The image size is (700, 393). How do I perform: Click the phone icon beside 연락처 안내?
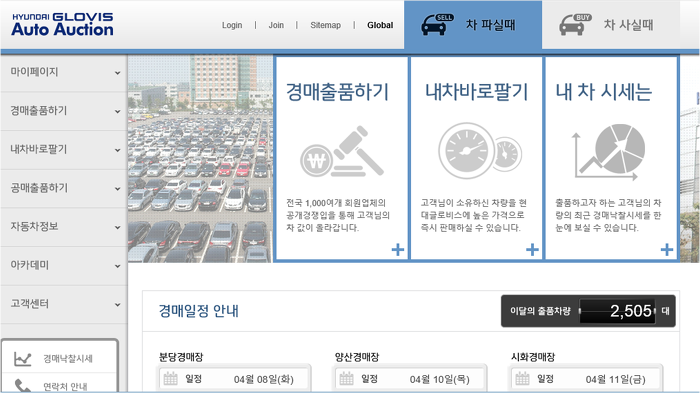pyautogui.click(x=22, y=386)
